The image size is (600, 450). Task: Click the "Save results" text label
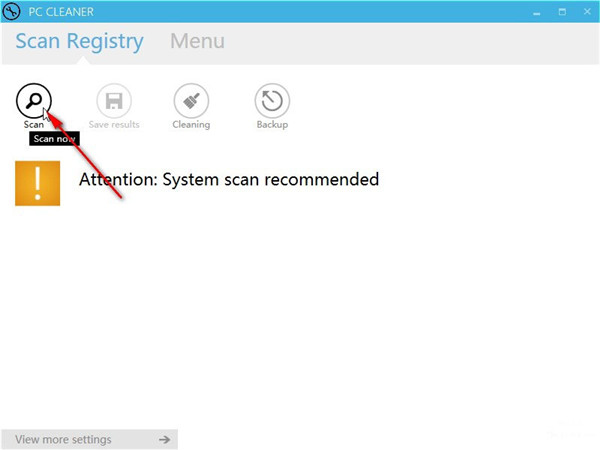113,125
